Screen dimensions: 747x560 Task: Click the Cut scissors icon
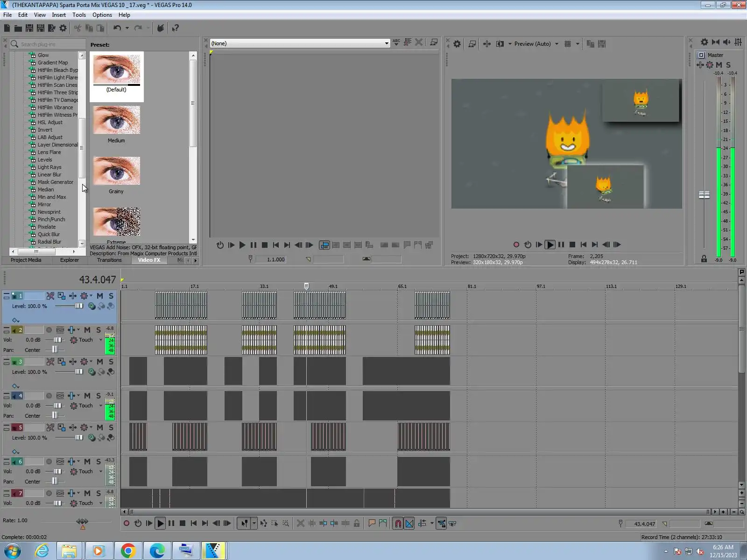pos(78,28)
